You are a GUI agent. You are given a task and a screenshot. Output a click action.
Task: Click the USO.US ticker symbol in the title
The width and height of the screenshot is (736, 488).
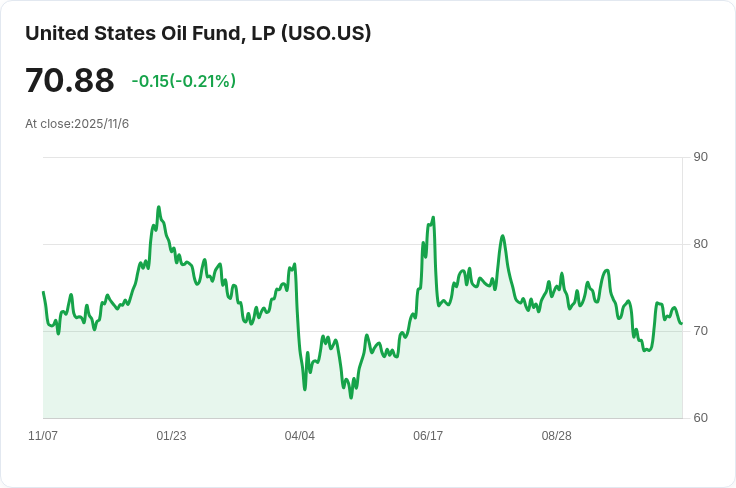pos(326,33)
